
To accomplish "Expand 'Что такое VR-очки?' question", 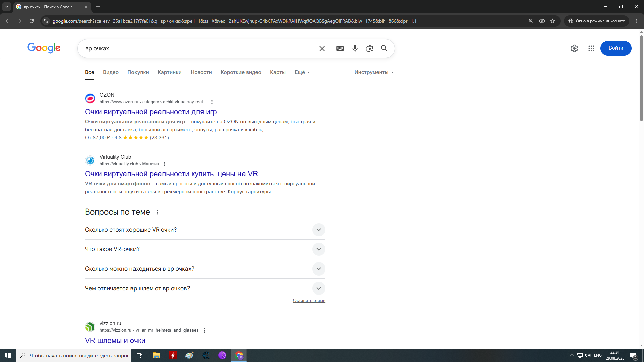I will click(318, 249).
